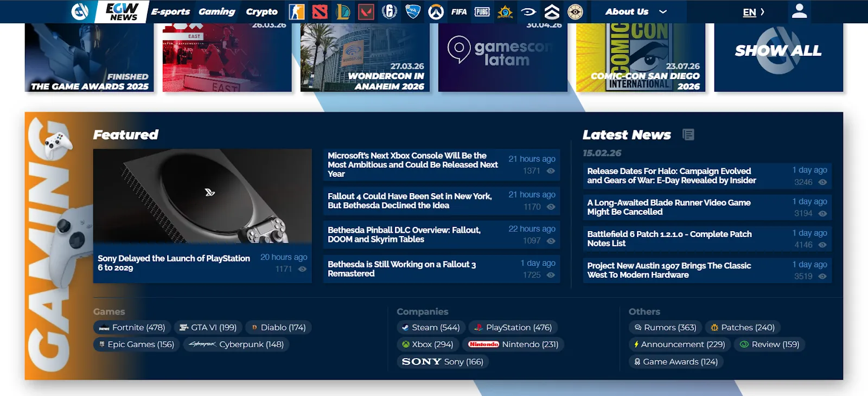868x396 pixels.
Task: Switch to the E-sports menu
Action: tap(170, 11)
